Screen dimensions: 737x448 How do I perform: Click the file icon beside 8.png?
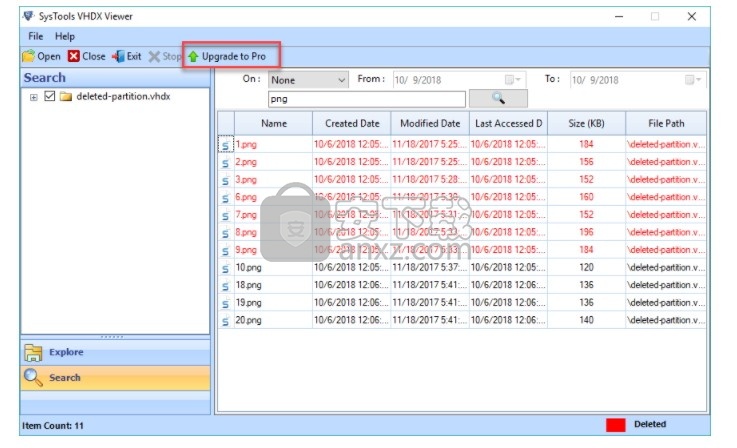pyautogui.click(x=226, y=233)
